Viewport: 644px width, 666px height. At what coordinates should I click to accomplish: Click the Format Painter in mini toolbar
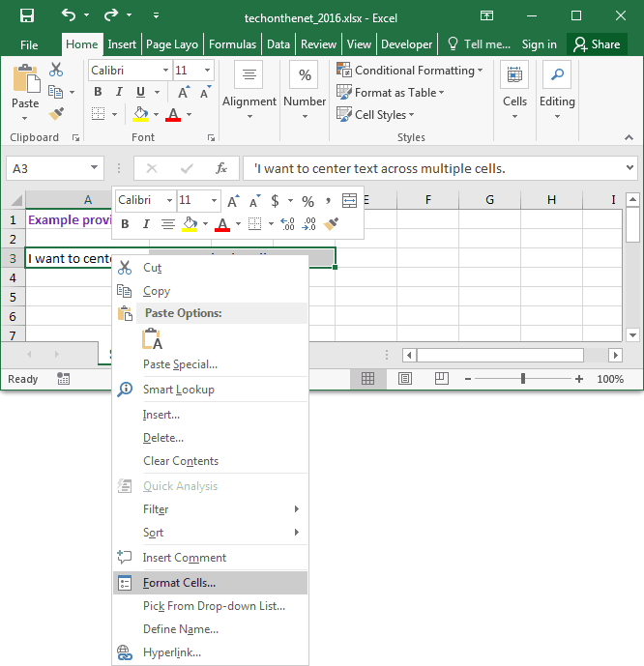pos(332,224)
